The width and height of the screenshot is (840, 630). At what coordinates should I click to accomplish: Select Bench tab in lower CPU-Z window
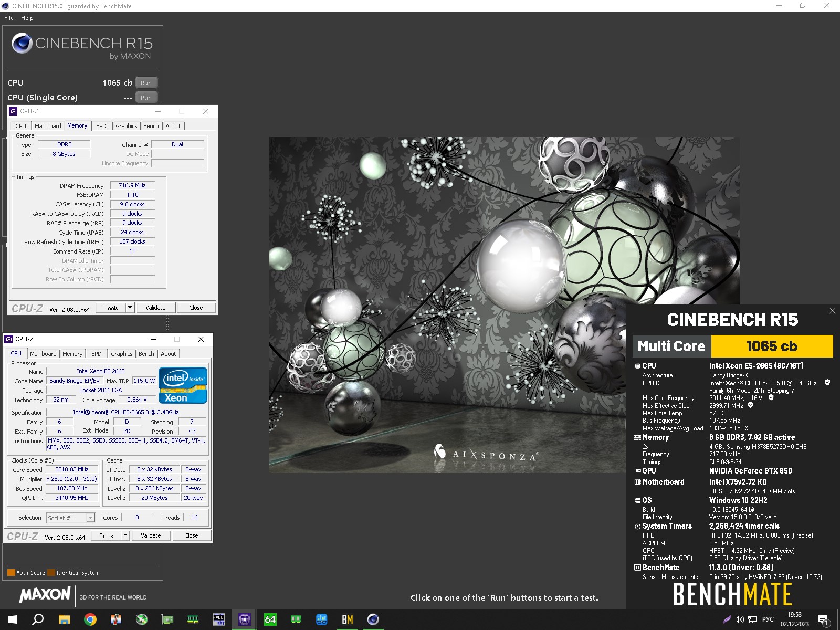tap(146, 354)
